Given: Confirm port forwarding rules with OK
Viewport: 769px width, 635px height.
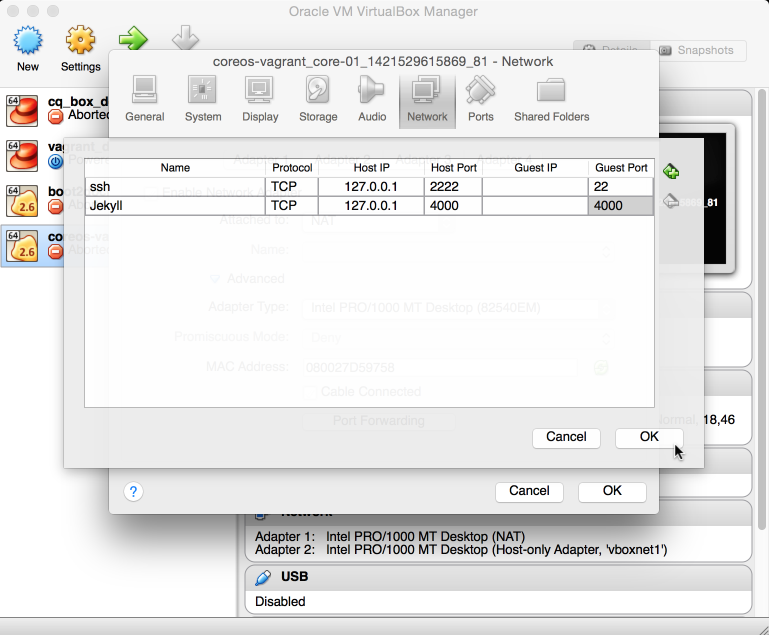Looking at the screenshot, I should (649, 437).
